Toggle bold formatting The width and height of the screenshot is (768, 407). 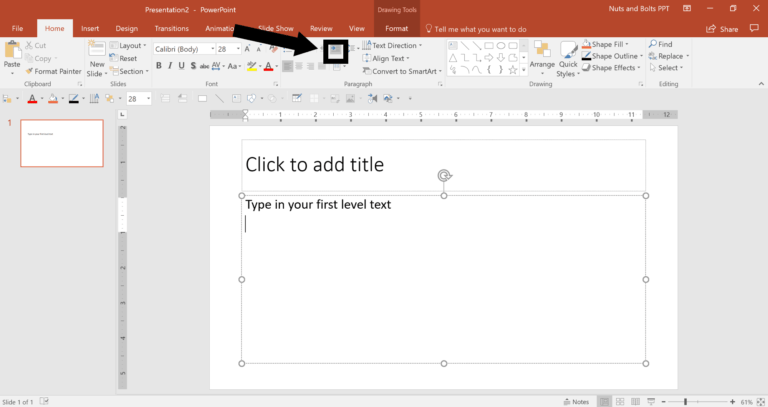[159, 66]
